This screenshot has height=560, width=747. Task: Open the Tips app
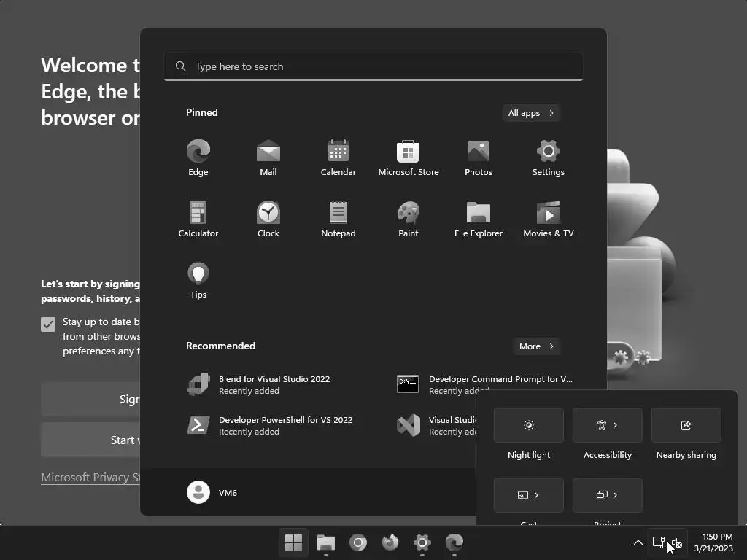[198, 281]
